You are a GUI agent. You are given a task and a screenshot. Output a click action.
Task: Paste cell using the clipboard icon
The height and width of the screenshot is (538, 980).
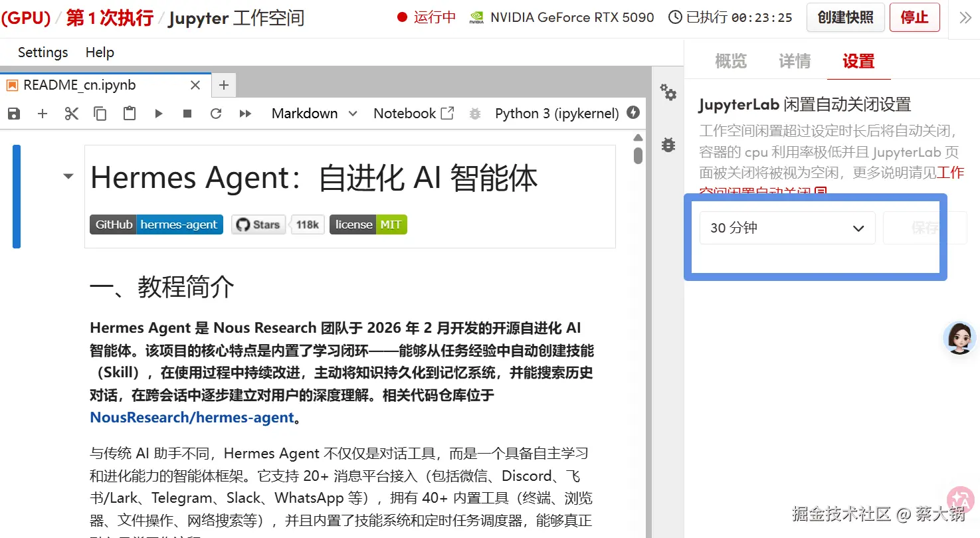pyautogui.click(x=130, y=114)
